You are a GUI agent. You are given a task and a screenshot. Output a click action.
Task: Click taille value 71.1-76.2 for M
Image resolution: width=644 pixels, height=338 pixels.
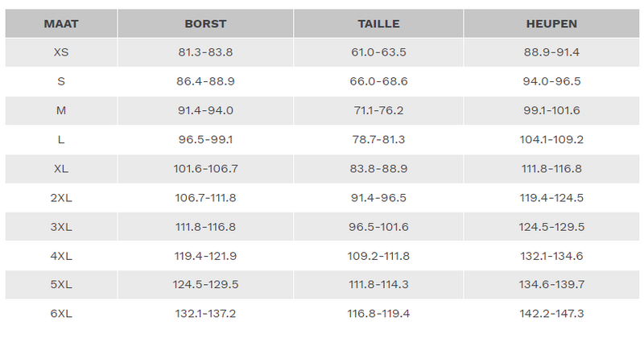pyautogui.click(x=378, y=110)
